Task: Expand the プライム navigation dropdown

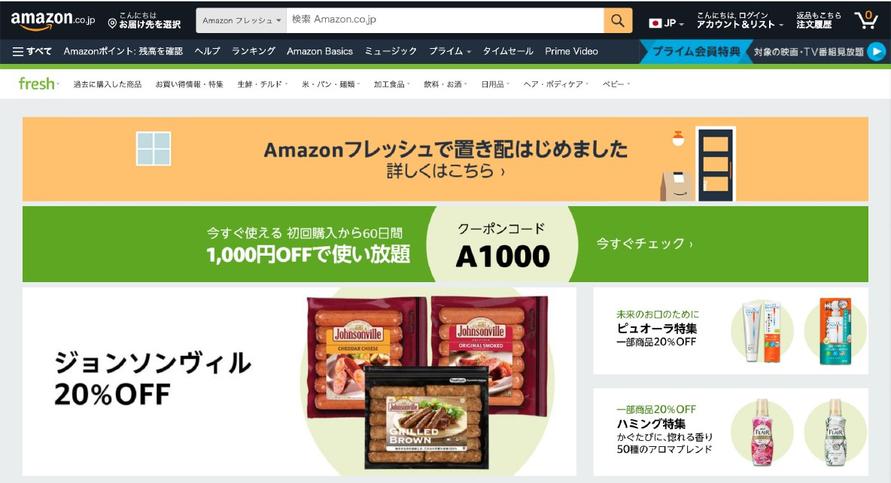Action: point(449,51)
